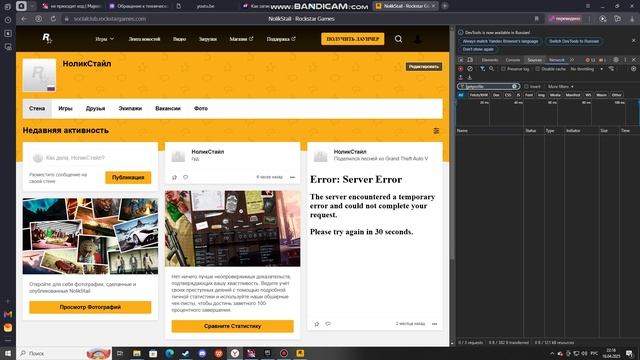Open Discord from the Windows taskbar

coord(202,353)
